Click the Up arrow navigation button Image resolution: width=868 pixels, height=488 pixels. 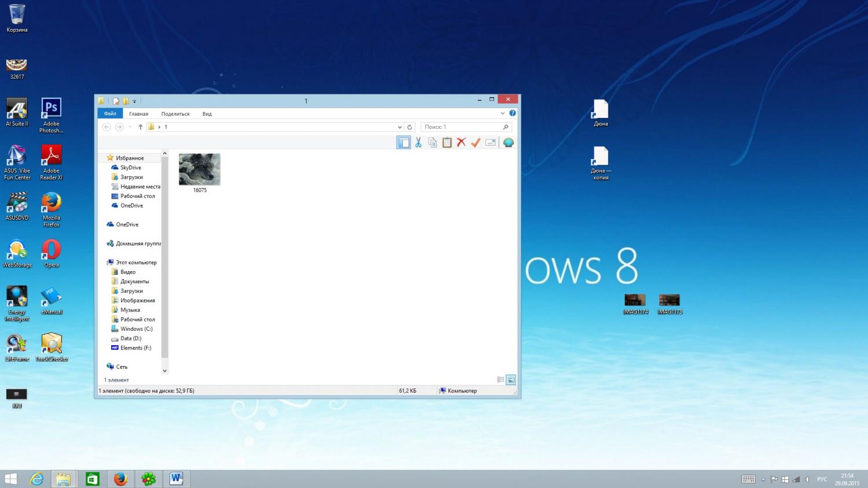[x=141, y=127]
